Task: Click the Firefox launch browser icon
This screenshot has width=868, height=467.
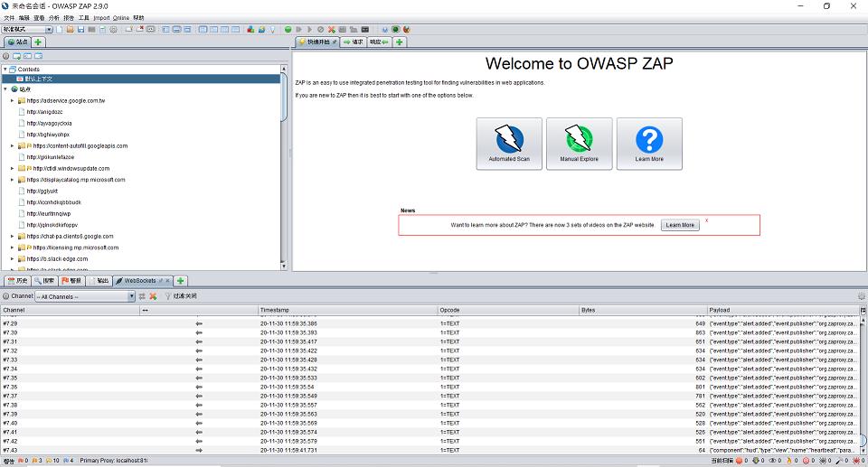Action: 406,29
